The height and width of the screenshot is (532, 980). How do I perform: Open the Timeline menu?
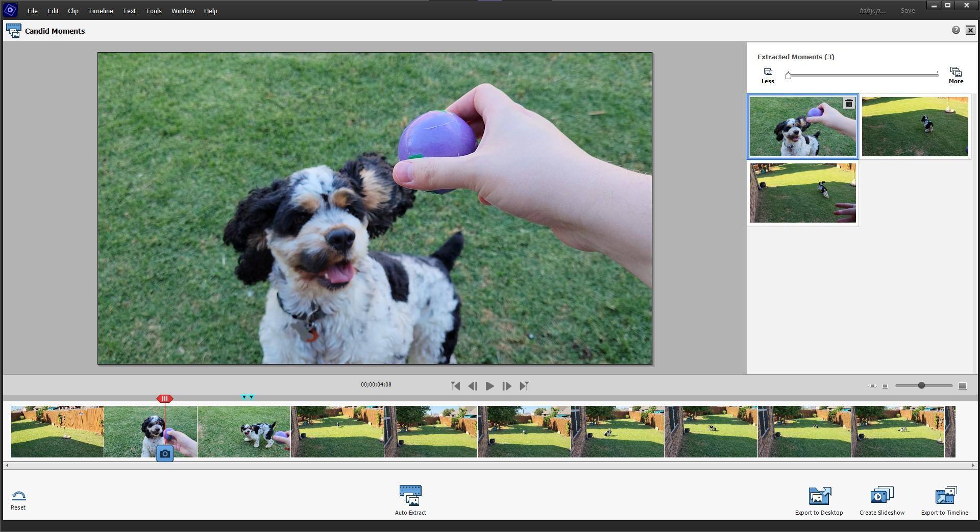101,11
